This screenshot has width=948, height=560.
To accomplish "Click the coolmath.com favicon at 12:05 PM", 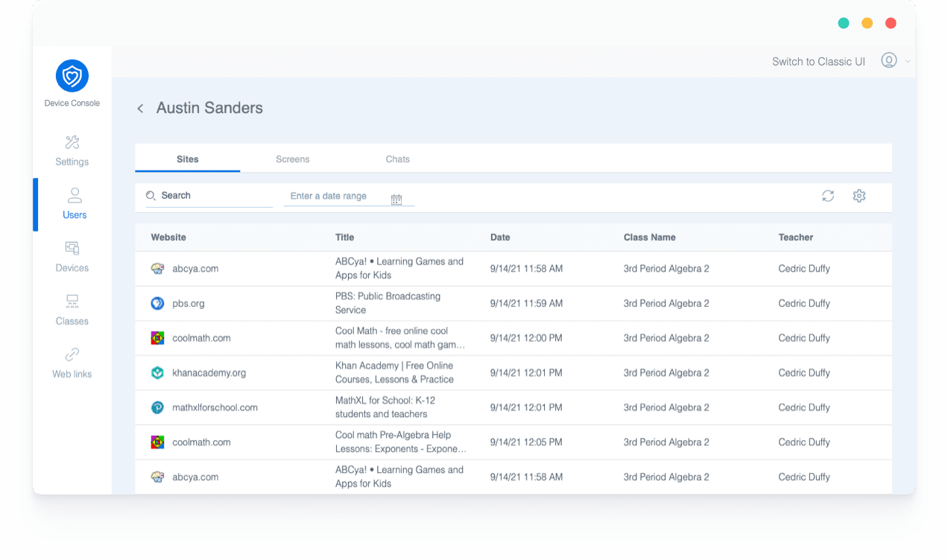I will [x=157, y=442].
